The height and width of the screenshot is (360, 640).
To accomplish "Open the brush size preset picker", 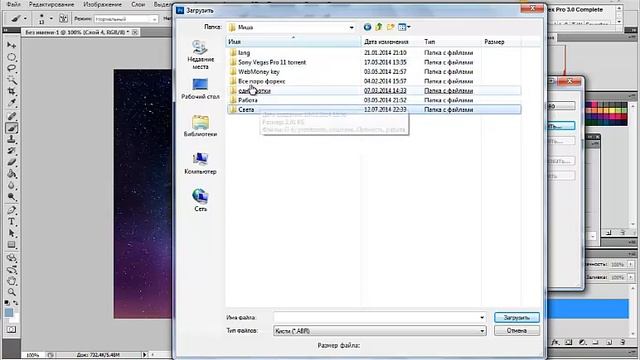I will [51, 19].
